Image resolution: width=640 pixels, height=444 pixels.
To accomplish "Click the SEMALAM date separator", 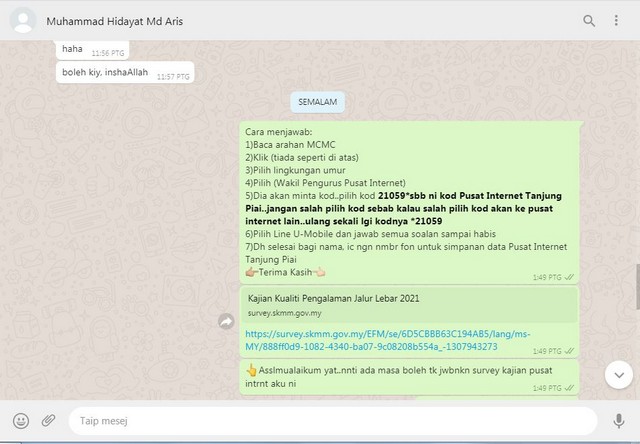I will pos(317,101).
